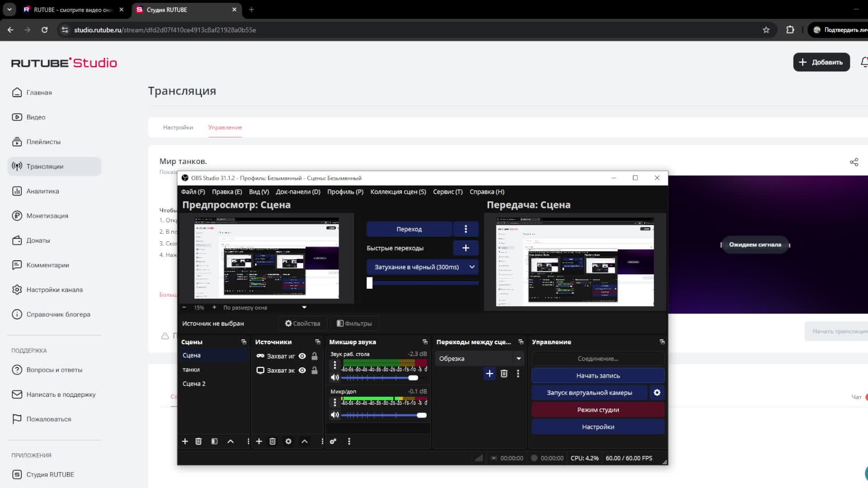The height and width of the screenshot is (488, 868).
Task: Delete selected source with trash icon
Action: (x=272, y=441)
